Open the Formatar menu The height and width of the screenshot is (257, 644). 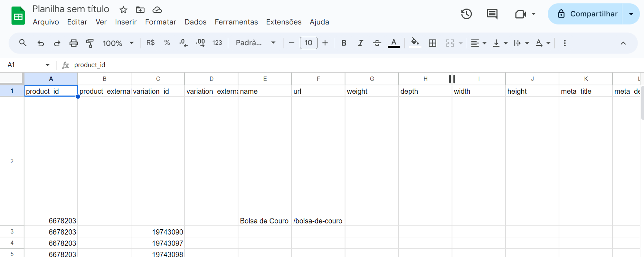[x=160, y=22]
